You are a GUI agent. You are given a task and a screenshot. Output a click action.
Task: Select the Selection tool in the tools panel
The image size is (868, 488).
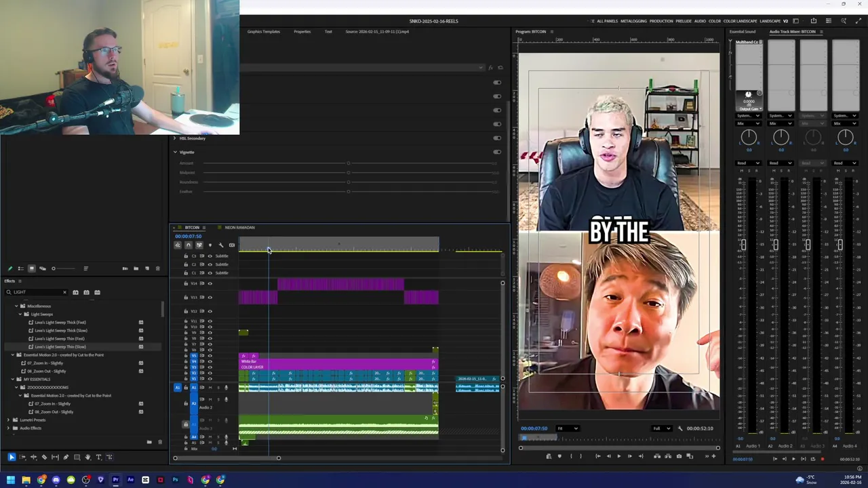pyautogui.click(x=12, y=457)
